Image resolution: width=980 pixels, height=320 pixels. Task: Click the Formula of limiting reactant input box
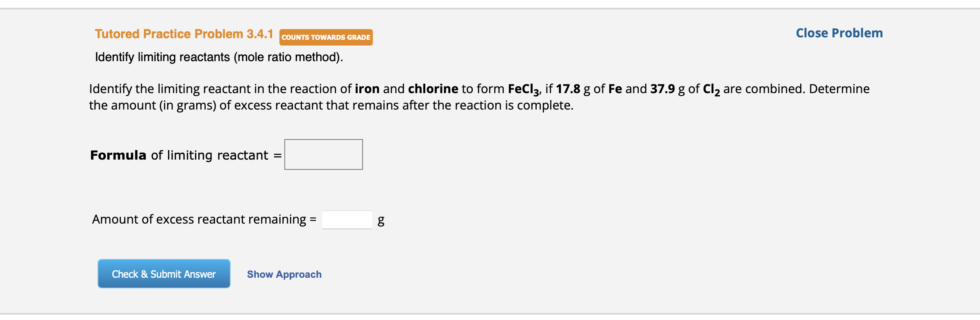[323, 154]
